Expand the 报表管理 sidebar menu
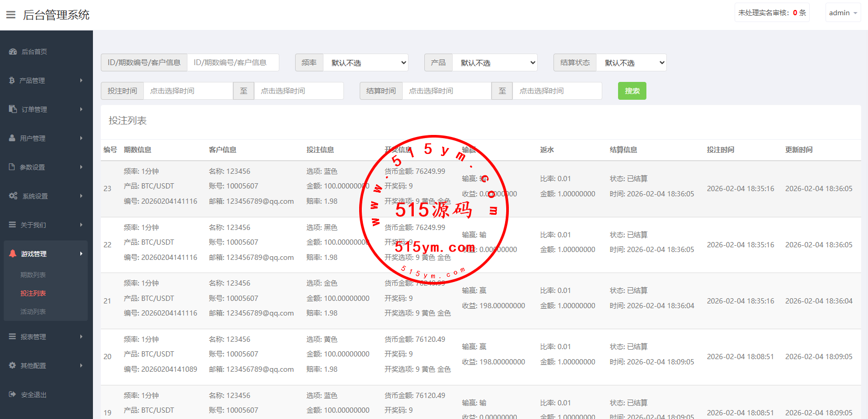 (x=46, y=337)
